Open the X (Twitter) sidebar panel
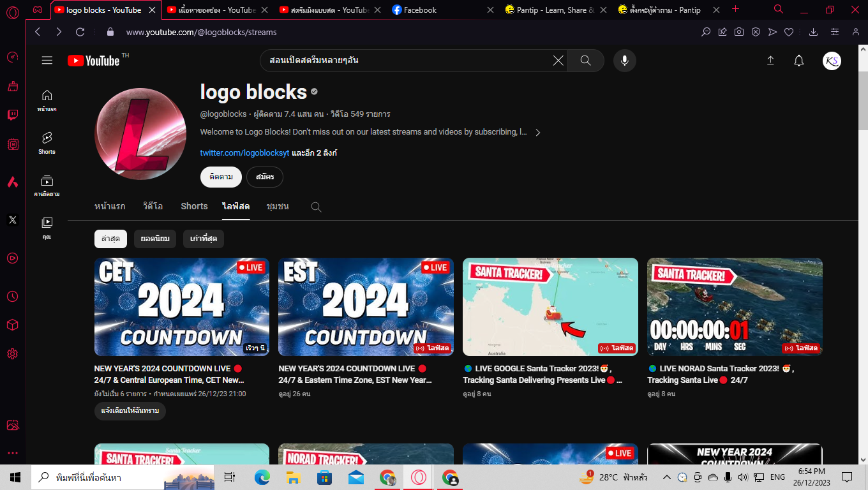The height and width of the screenshot is (490, 868). point(13,220)
